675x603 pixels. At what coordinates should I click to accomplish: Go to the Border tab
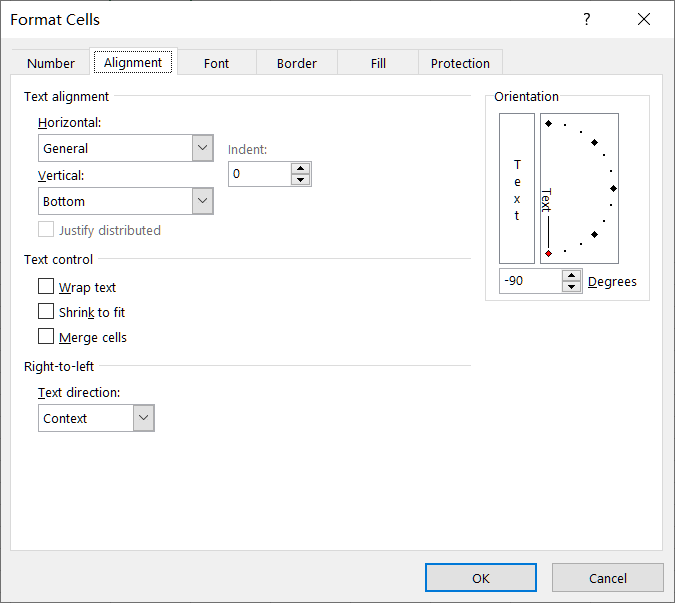tap(297, 63)
